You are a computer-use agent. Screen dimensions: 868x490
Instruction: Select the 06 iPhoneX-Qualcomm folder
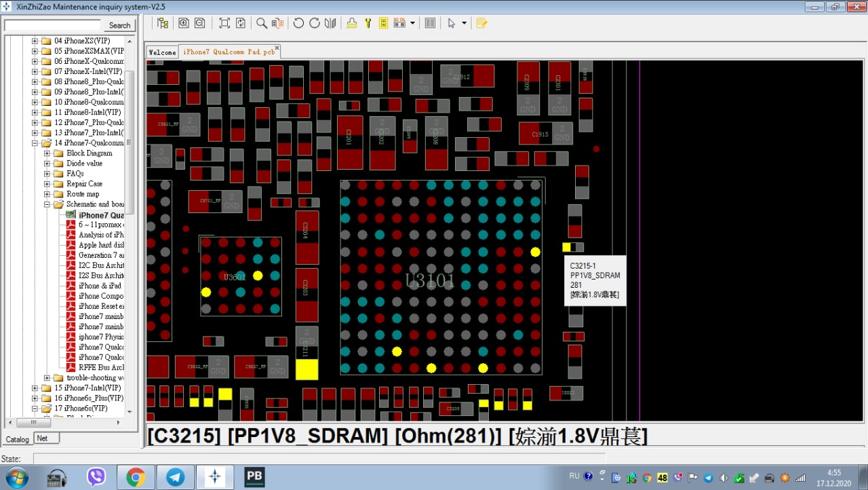[x=89, y=61]
